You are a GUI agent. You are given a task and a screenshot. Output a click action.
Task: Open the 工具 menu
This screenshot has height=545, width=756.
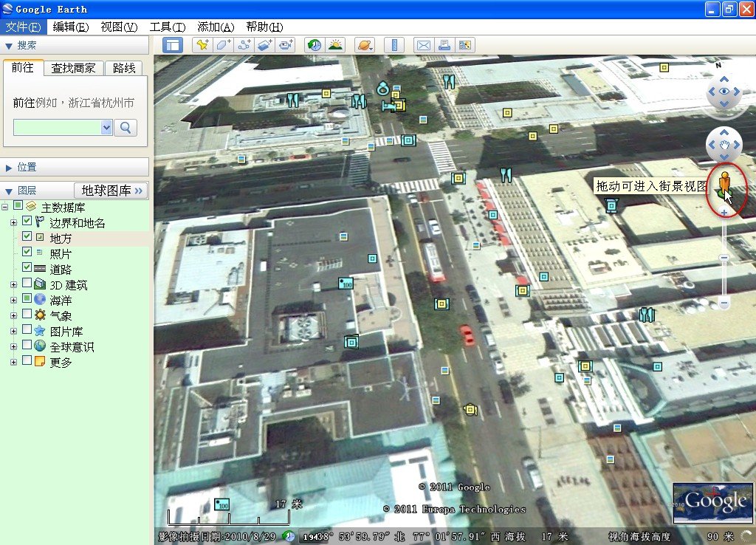click(x=167, y=27)
